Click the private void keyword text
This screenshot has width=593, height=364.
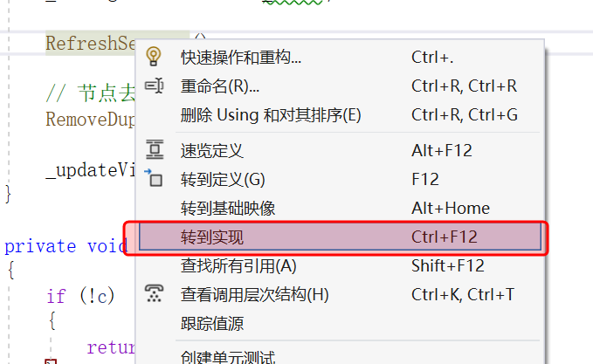[66, 246]
